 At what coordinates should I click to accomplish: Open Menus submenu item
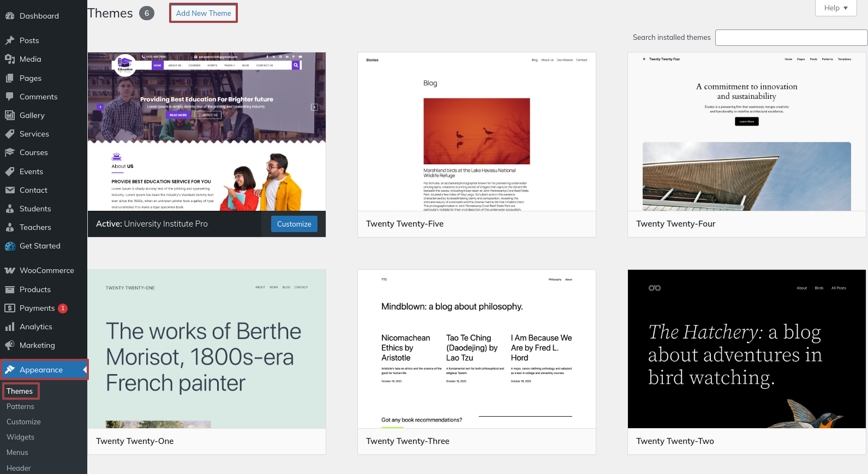coord(17,452)
